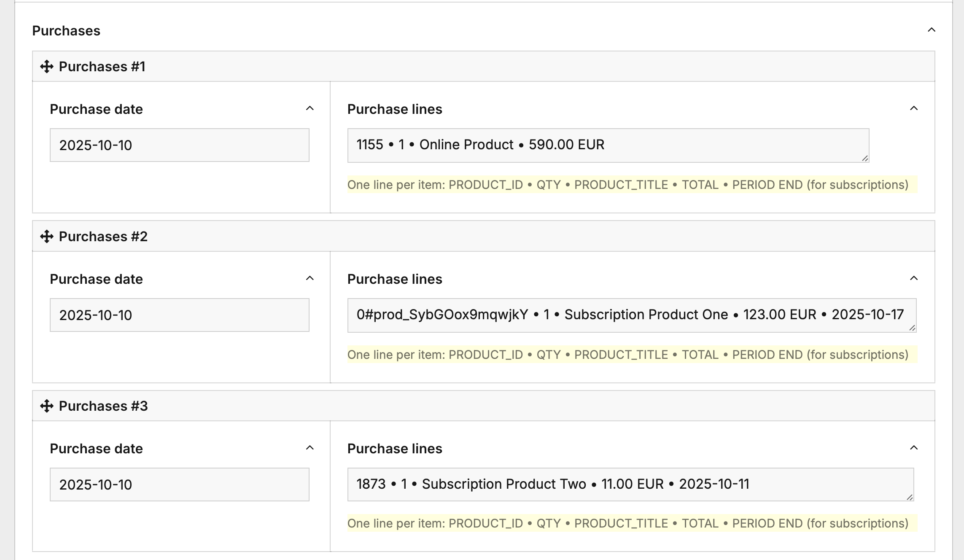Viewport: 964px width, 560px height.
Task: Click the Online Product purchase lines textarea
Action: pyautogui.click(x=608, y=145)
